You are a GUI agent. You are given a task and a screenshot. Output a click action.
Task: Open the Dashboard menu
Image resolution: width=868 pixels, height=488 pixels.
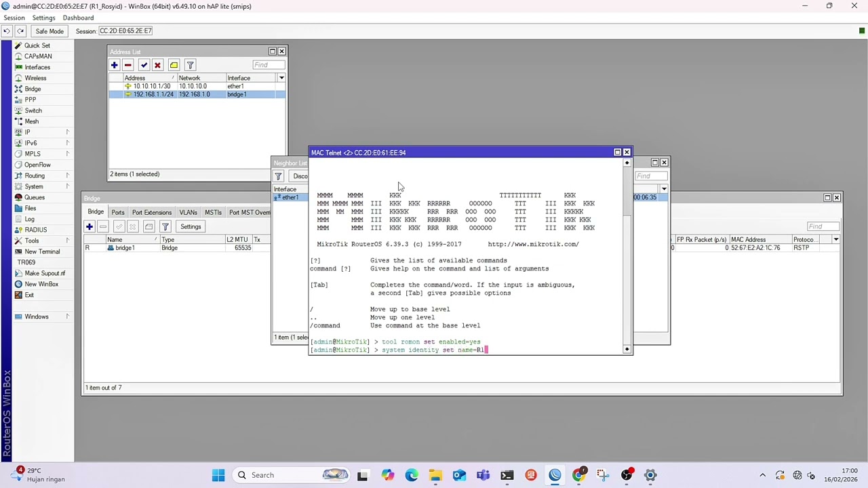[x=78, y=18]
